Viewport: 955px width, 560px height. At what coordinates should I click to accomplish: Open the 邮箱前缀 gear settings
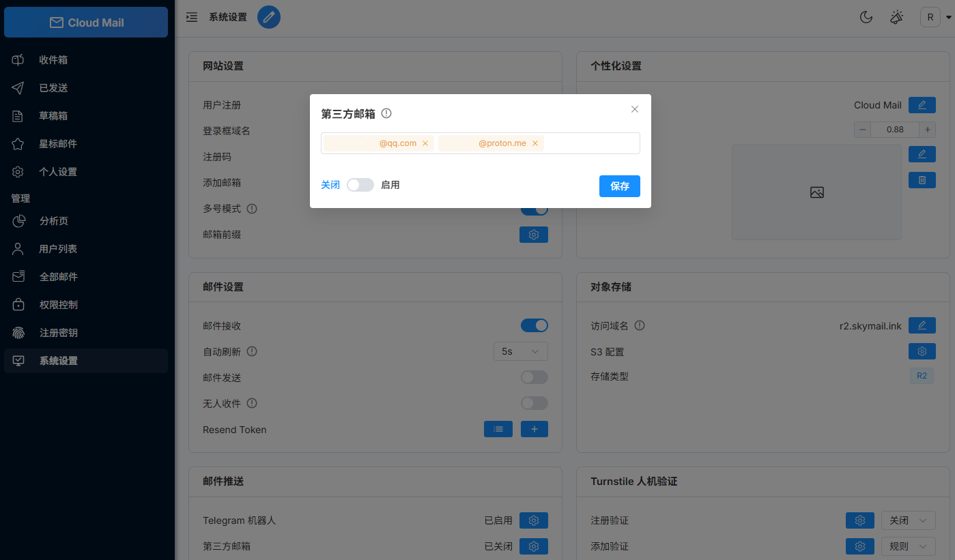(x=533, y=235)
